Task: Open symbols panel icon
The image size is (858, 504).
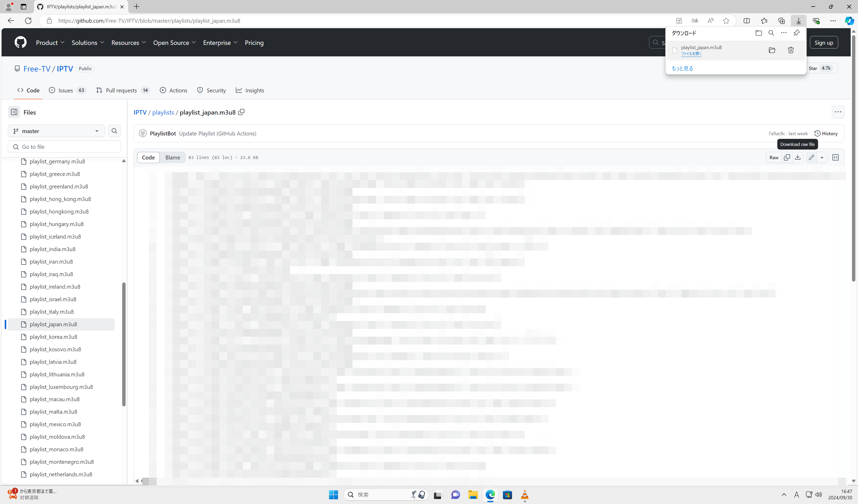Action: click(x=836, y=157)
